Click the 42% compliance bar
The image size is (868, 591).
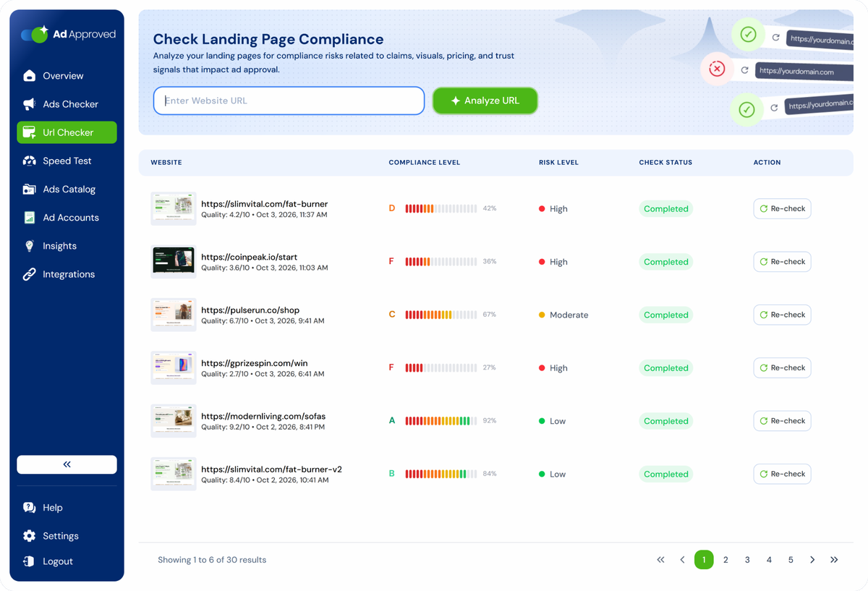pos(441,208)
